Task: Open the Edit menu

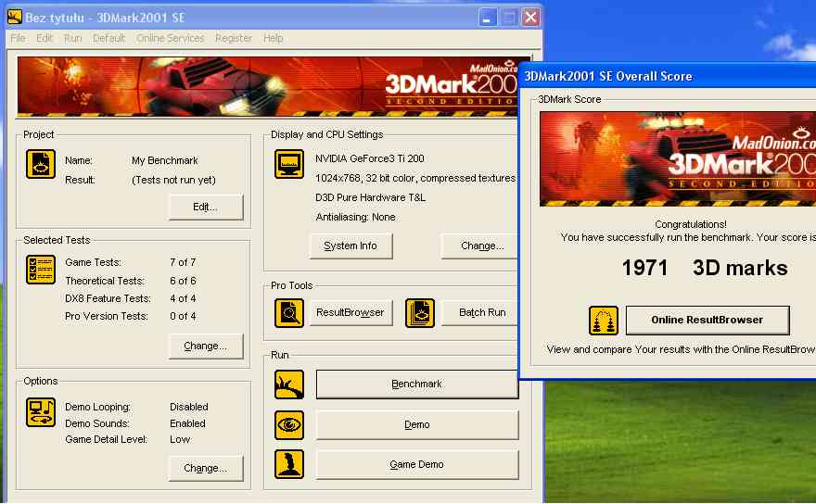Action: [45, 38]
